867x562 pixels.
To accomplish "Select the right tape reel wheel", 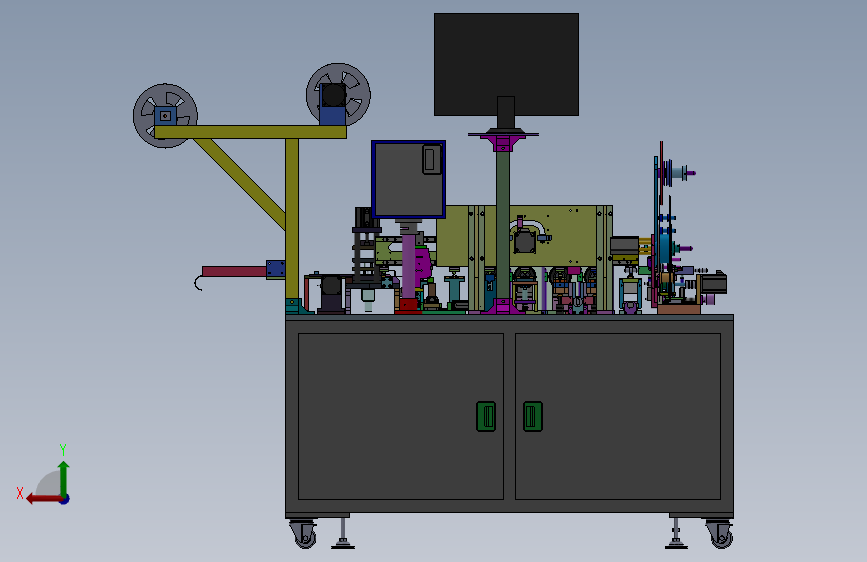I will tap(338, 95).
